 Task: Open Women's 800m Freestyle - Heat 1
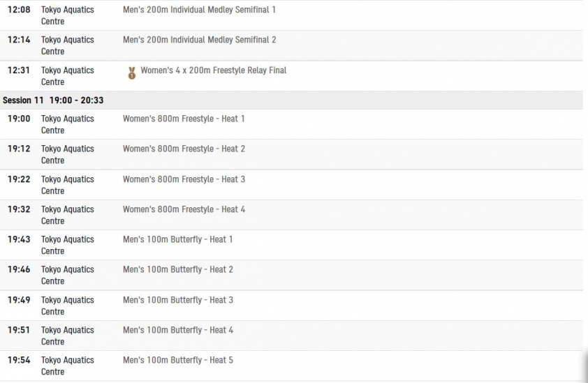tap(184, 119)
